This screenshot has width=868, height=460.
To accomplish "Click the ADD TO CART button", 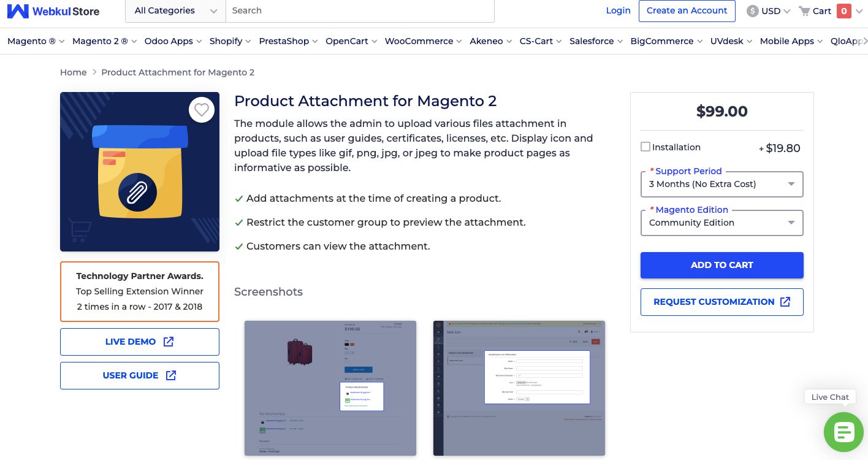I will point(721,265).
